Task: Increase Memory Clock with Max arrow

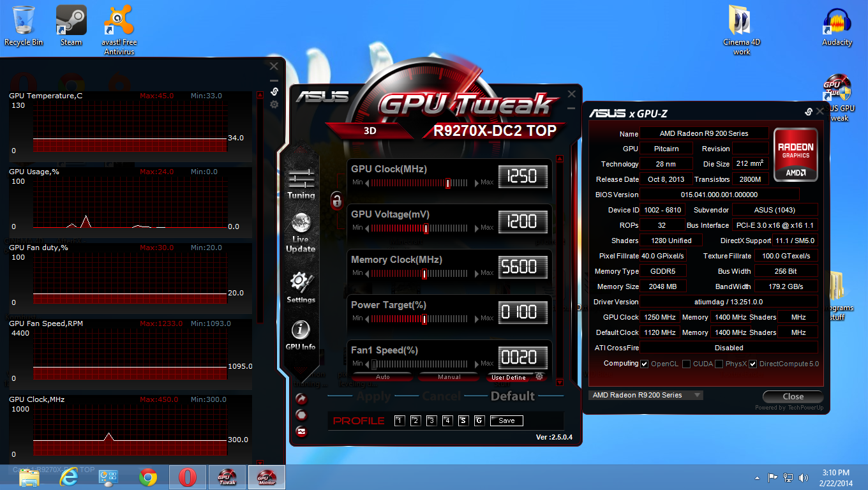Action: point(477,272)
